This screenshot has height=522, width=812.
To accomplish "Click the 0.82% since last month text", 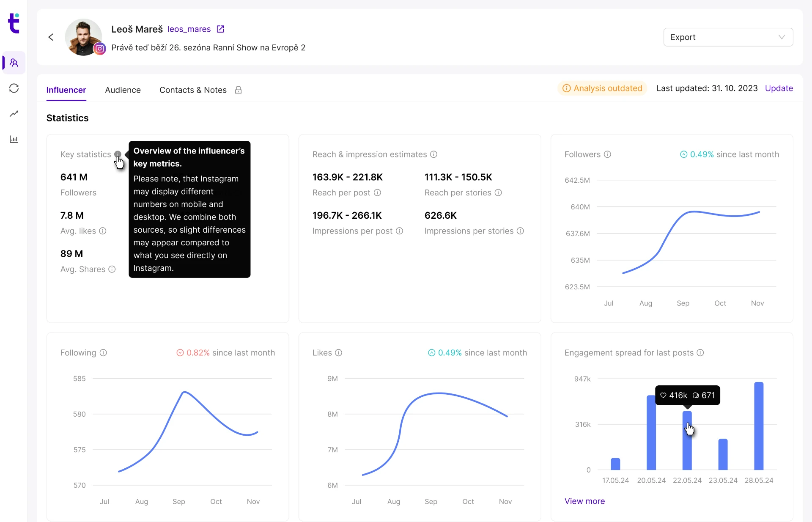I will point(230,352).
